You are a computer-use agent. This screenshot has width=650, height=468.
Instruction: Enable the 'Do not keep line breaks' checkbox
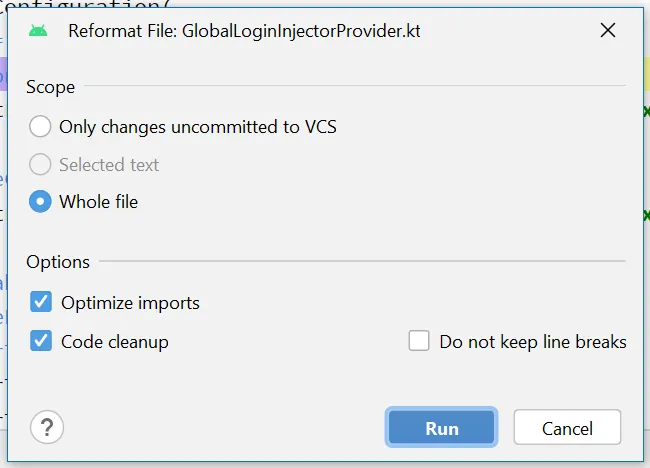coord(419,341)
